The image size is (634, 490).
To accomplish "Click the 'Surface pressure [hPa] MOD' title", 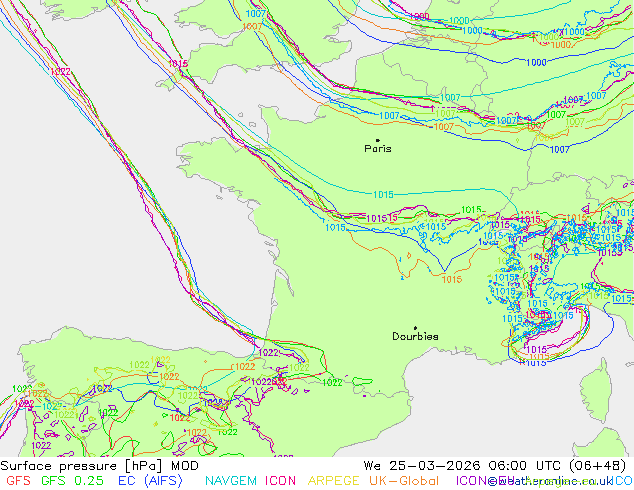I will (x=99, y=466).
